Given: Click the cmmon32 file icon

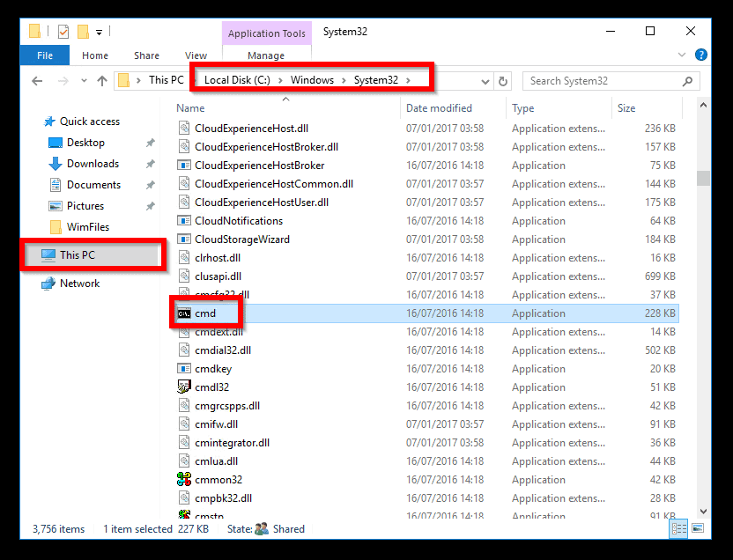Looking at the screenshot, I should click(184, 480).
